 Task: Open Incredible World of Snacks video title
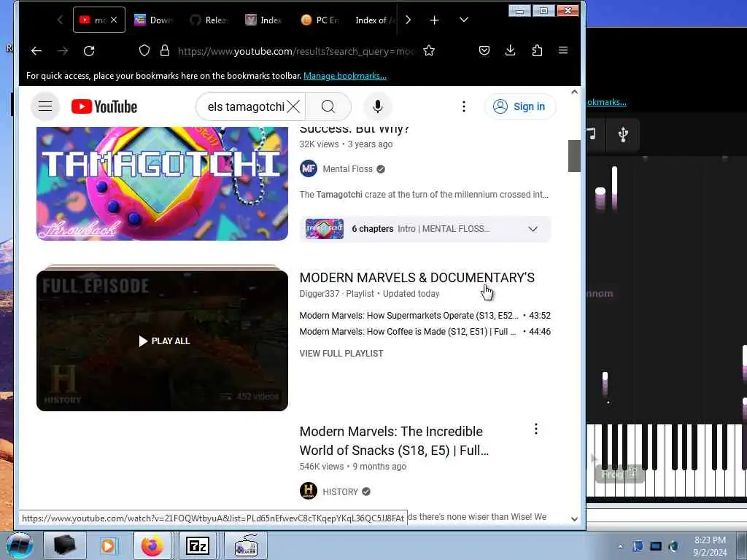pos(394,441)
